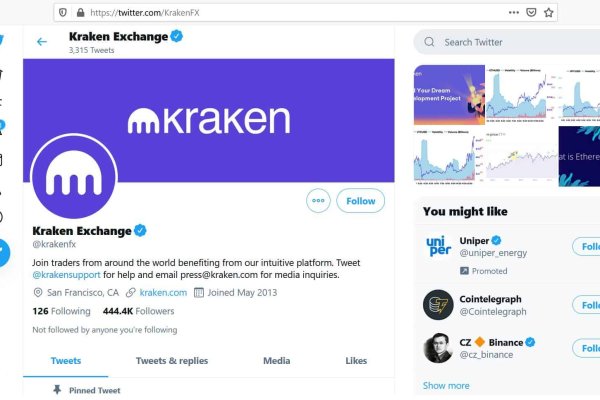Open the page actions ellipsis in the address bar
The image size is (600, 400).
(x=513, y=12)
